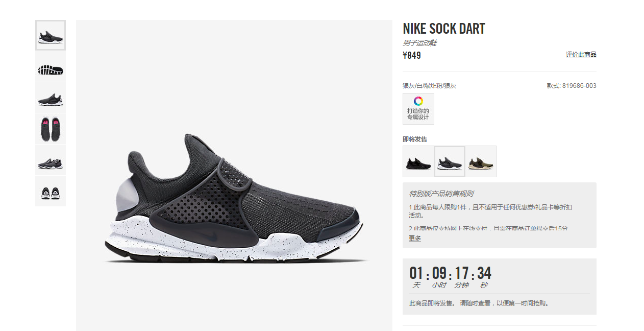644x331 pixels.
Task: Click the 即将发售 coming soon label
Action: pyautogui.click(x=415, y=139)
